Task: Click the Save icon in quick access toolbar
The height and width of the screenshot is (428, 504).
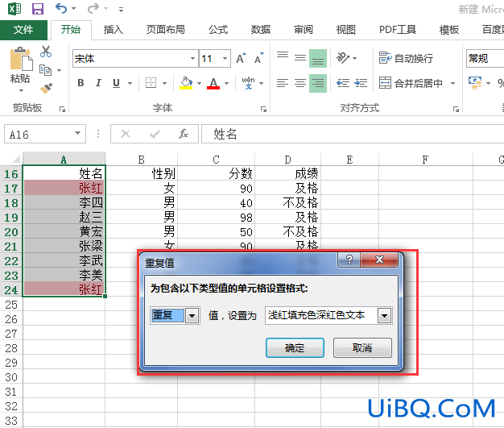Action: tap(38, 9)
